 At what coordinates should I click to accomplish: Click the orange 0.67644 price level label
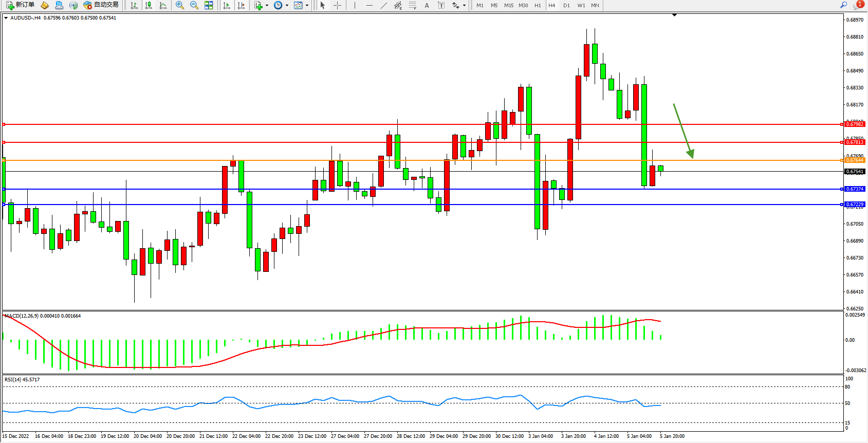[x=855, y=160]
